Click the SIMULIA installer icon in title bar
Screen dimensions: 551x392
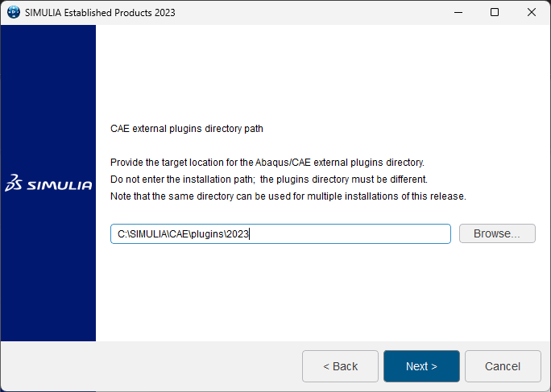(13, 12)
